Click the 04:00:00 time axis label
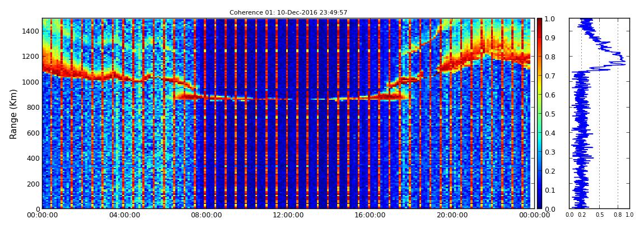The height and width of the screenshot is (228, 644). [123, 215]
